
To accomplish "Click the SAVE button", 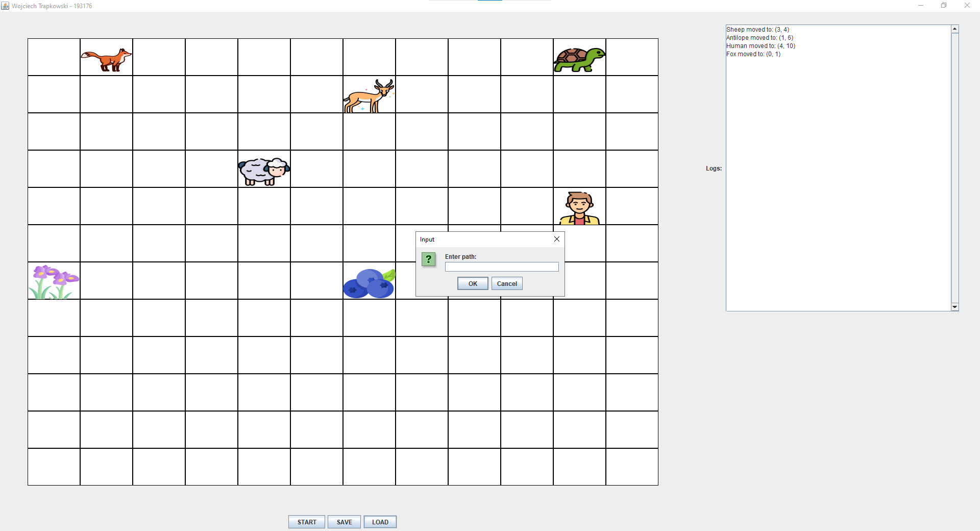I will (344, 522).
